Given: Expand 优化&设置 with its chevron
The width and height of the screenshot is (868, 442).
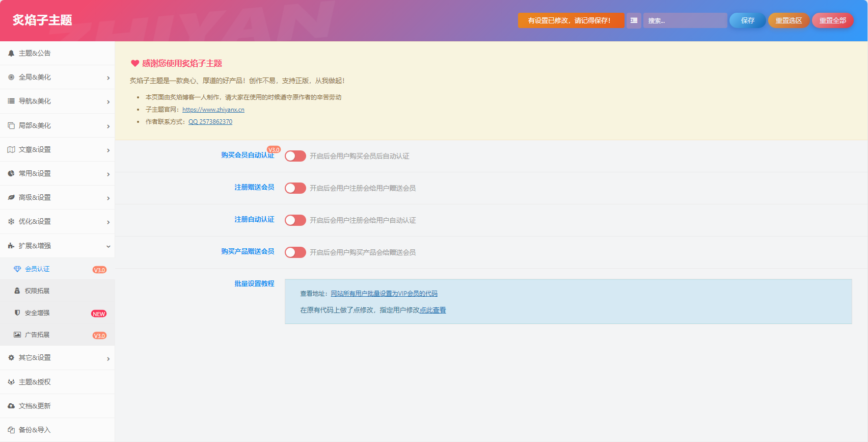Looking at the screenshot, I should coord(108,222).
